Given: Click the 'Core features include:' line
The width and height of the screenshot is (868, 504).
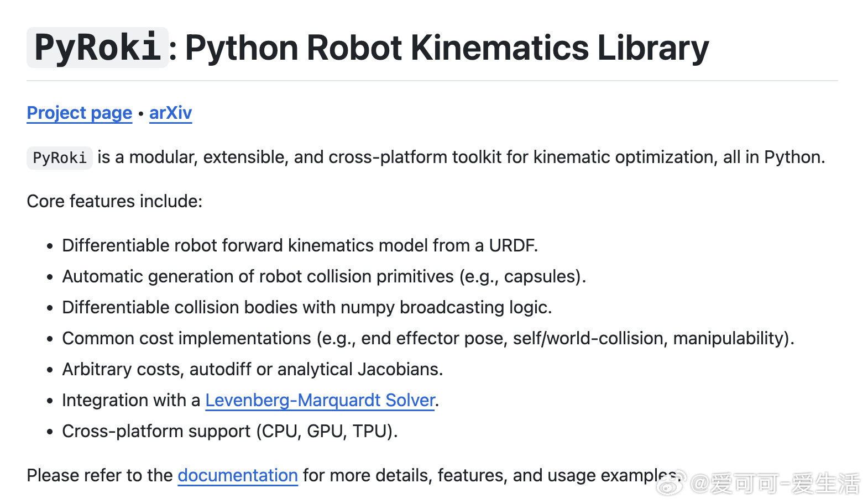Looking at the screenshot, I should 114,201.
